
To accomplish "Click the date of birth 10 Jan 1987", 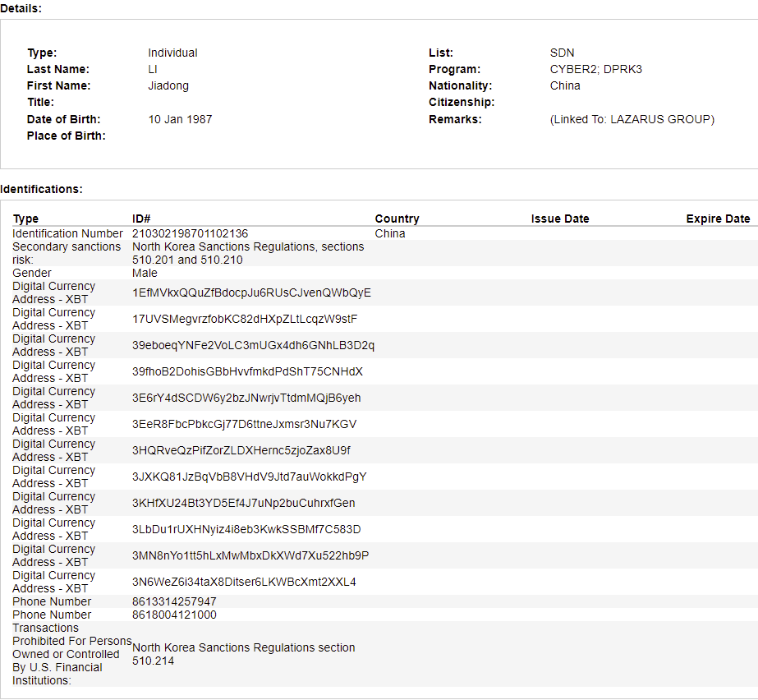I will pos(180,119).
